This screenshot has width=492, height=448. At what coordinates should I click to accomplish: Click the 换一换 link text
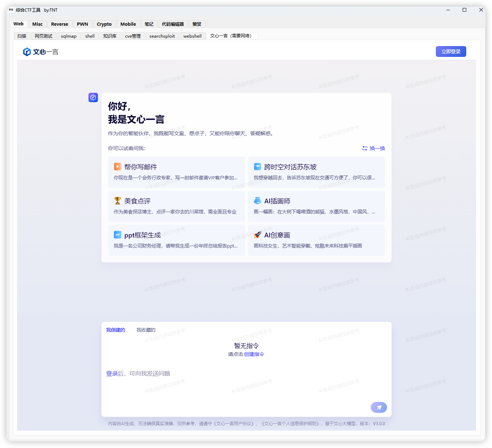click(x=377, y=148)
